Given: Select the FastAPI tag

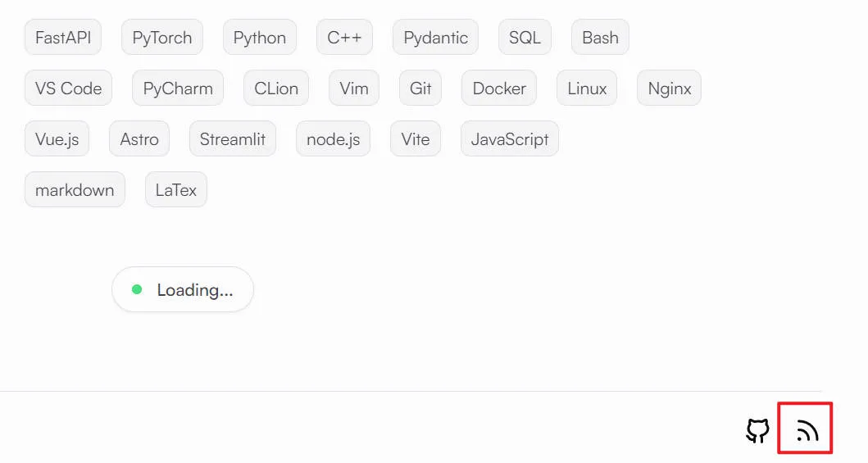Looking at the screenshot, I should pos(63,37).
